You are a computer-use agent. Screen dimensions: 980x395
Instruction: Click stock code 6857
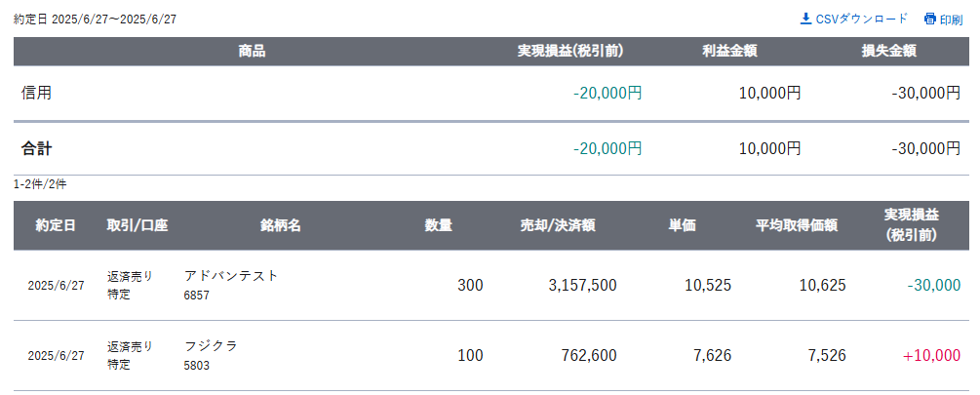click(197, 296)
